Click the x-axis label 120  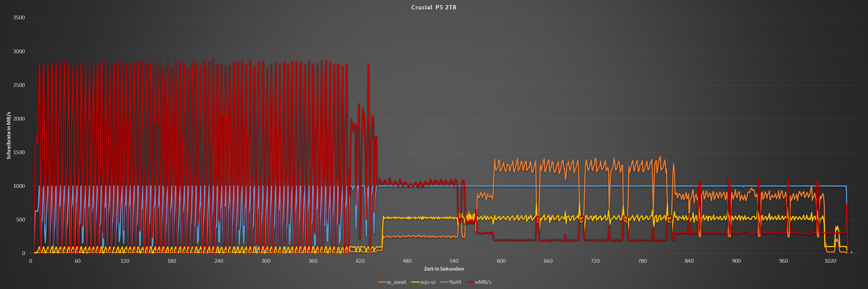(125, 261)
